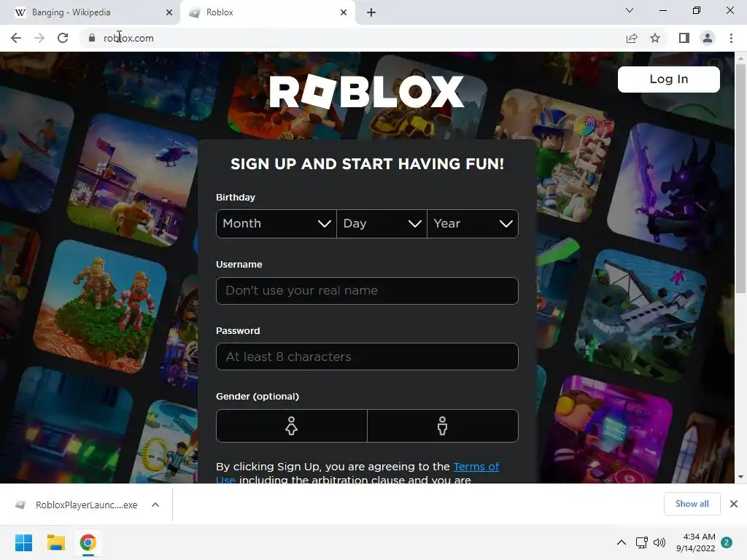The width and height of the screenshot is (747, 560).
Task: Select the female gender icon
Action: pyautogui.click(x=292, y=426)
